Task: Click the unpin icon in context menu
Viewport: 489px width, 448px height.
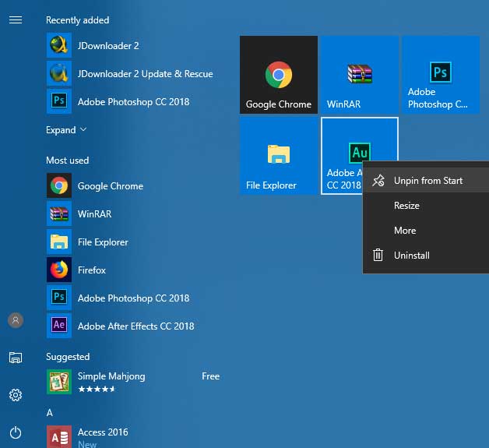Action: [x=378, y=180]
